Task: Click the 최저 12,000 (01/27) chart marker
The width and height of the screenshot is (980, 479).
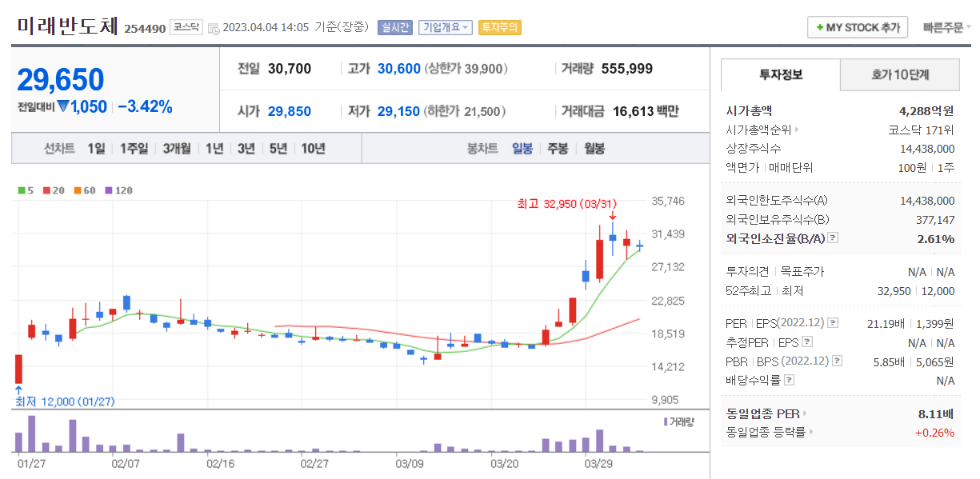Action: coord(66,401)
